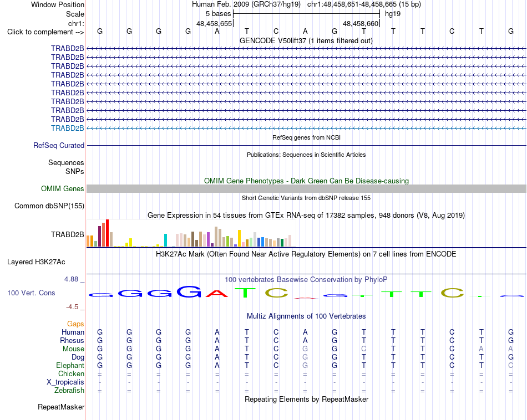Screen dimensions: 527x420
Task: Open the RefSeq Curated track label
Action: click(x=58, y=145)
